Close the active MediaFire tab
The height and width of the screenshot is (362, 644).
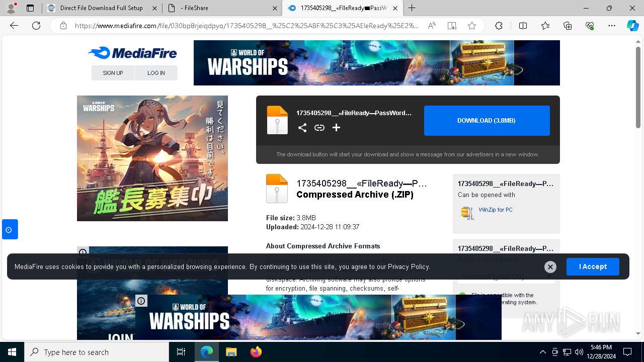(395, 8)
